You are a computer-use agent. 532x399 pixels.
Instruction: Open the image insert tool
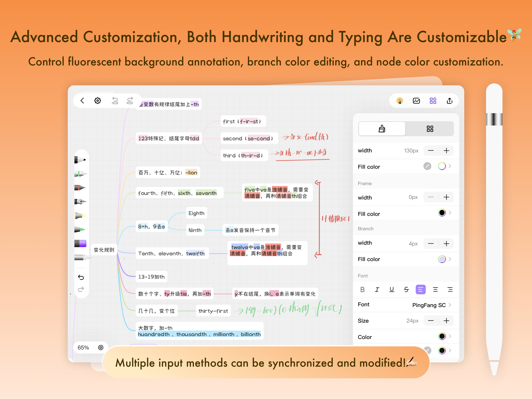click(x=416, y=101)
